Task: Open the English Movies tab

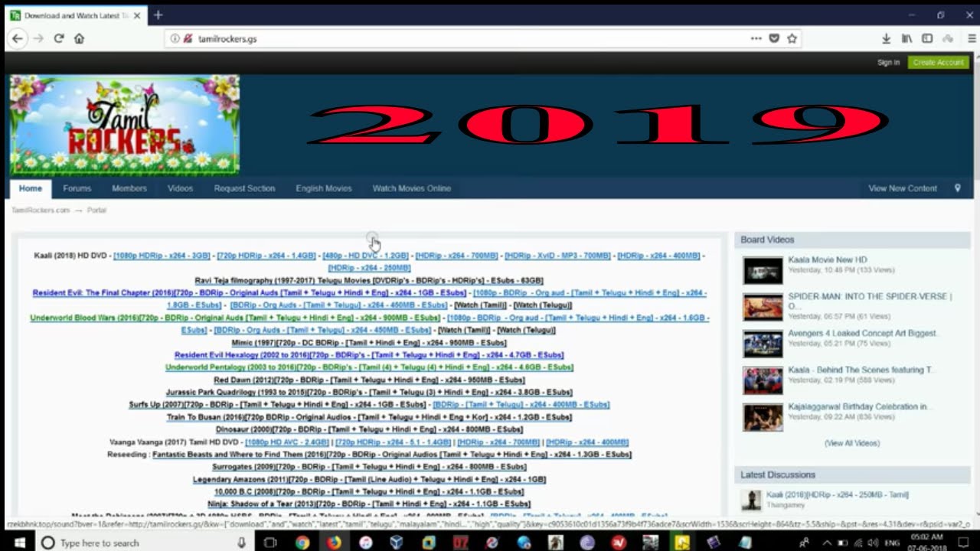Action: coord(324,188)
